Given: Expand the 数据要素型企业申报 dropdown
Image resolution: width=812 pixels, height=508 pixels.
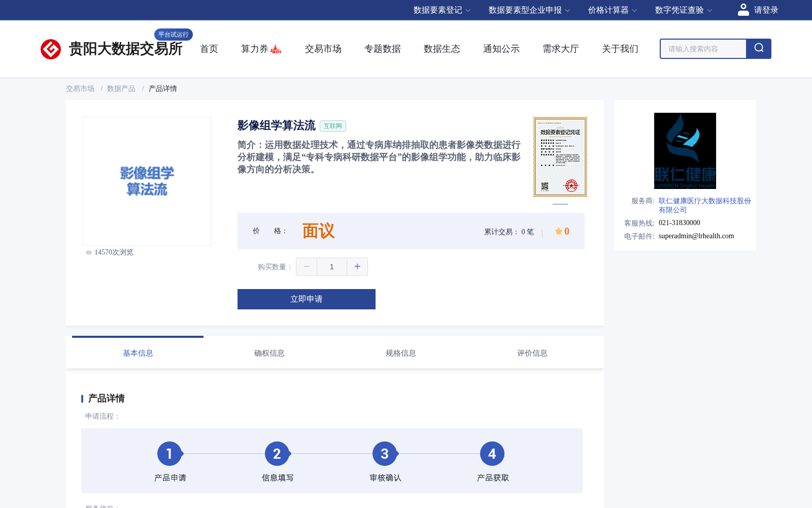Looking at the screenshot, I should tap(529, 10).
